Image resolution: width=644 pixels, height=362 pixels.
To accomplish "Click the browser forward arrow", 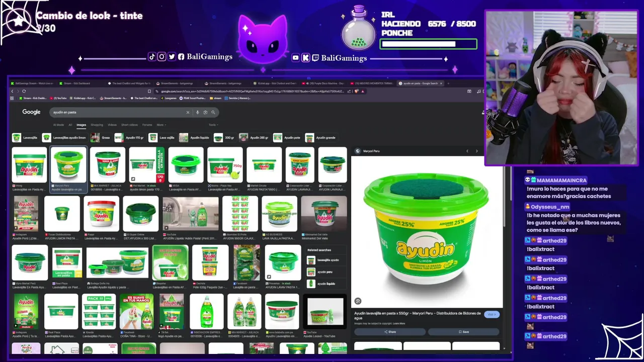I will point(18,91).
